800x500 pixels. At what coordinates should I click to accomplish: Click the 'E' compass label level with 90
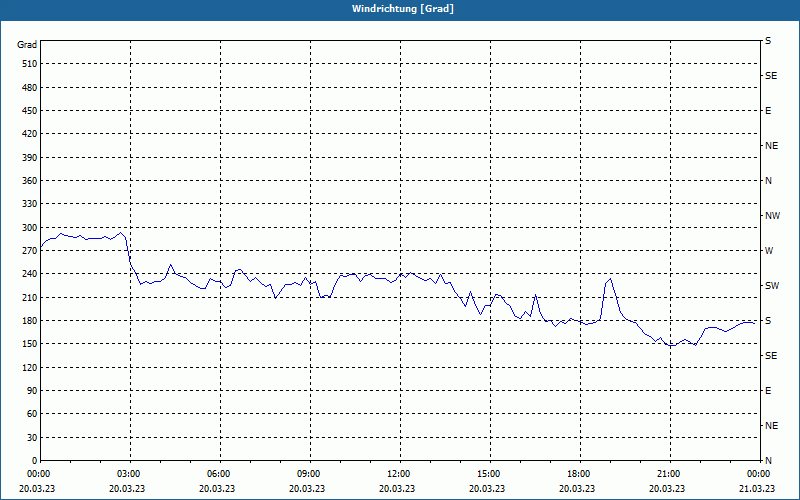768,391
